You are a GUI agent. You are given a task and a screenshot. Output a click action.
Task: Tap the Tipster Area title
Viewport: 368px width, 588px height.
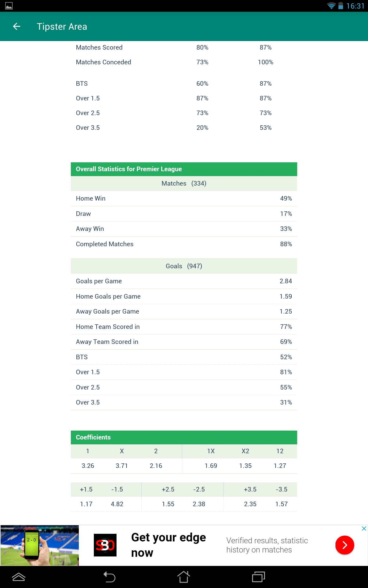[62, 27]
